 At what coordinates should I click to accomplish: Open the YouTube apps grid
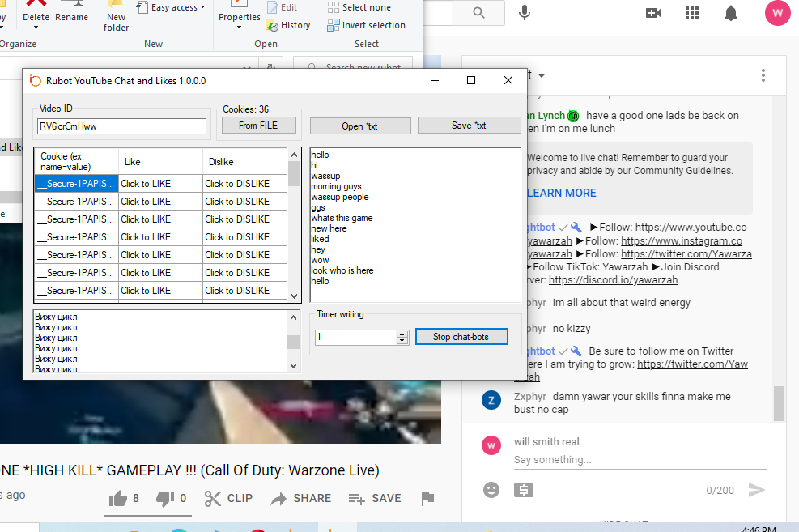coord(692,13)
